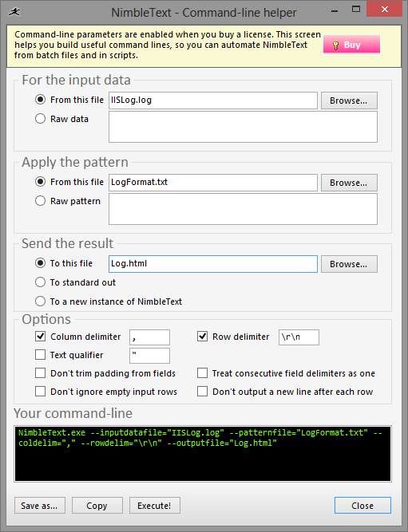Click the NimbleText app icon in title bar
The height and width of the screenshot is (532, 408).
(x=14, y=12)
